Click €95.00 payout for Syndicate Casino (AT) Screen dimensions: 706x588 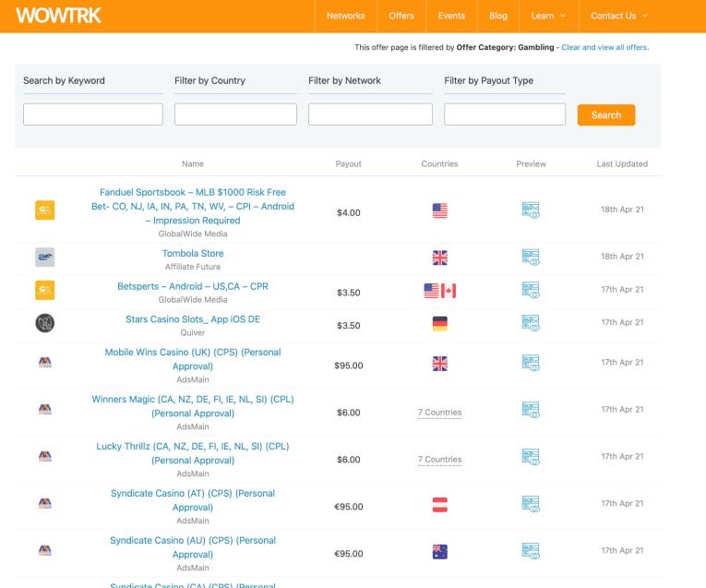349,507
